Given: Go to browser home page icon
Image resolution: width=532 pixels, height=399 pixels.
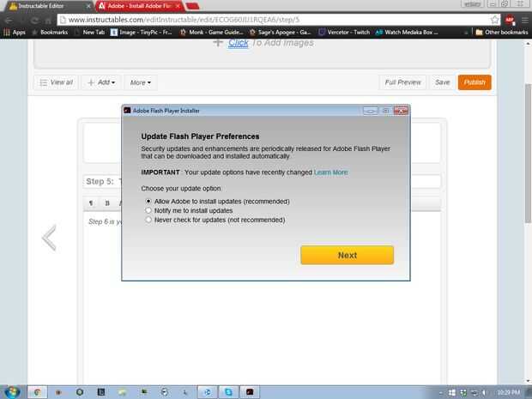Looking at the screenshot, I should tap(48, 21).
